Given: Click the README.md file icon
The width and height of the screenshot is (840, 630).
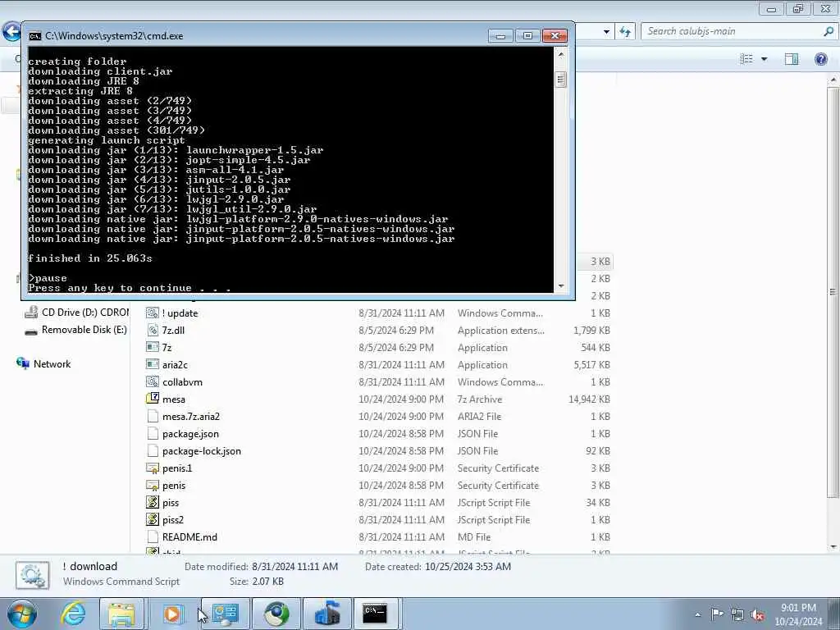Looking at the screenshot, I should click(x=152, y=536).
